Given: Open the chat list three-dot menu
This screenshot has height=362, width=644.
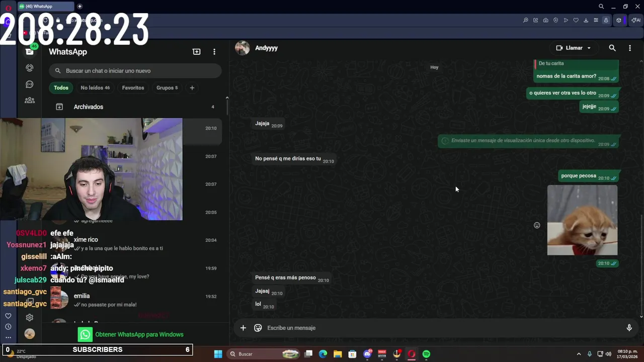Looking at the screenshot, I should click(x=214, y=52).
